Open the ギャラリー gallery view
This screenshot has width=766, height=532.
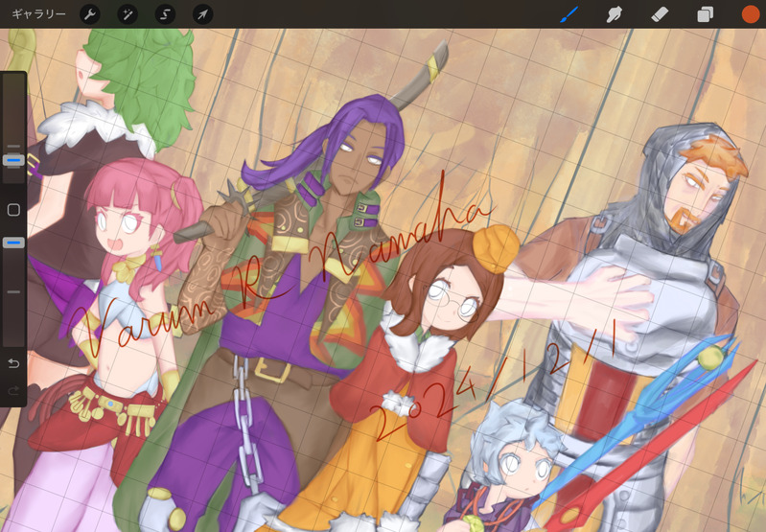pos(38,14)
